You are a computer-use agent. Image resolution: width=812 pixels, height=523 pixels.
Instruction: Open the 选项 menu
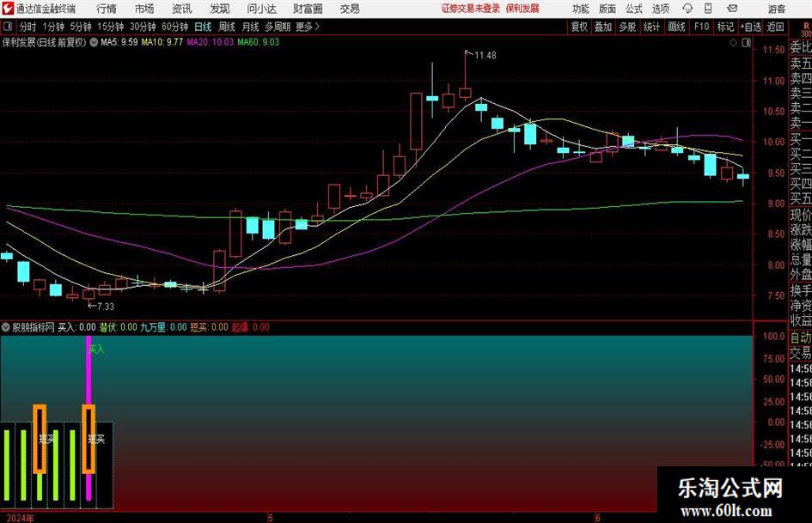point(660,9)
